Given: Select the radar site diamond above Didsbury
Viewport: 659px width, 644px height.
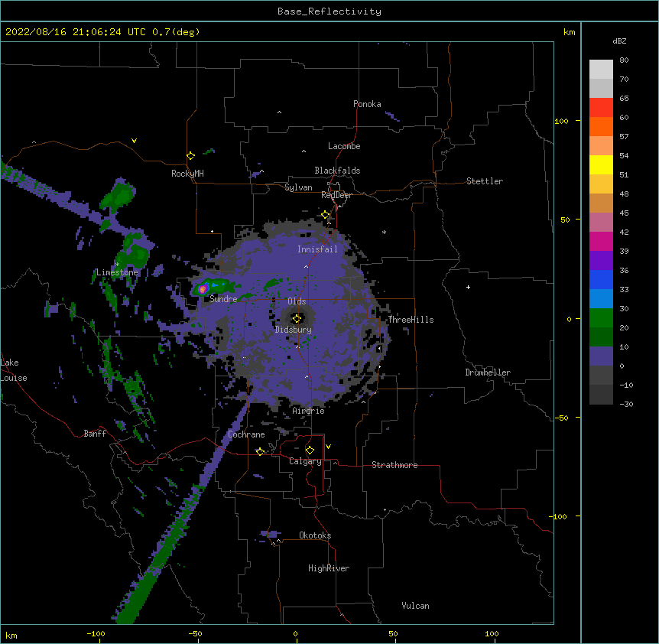Looking at the screenshot, I should (297, 318).
